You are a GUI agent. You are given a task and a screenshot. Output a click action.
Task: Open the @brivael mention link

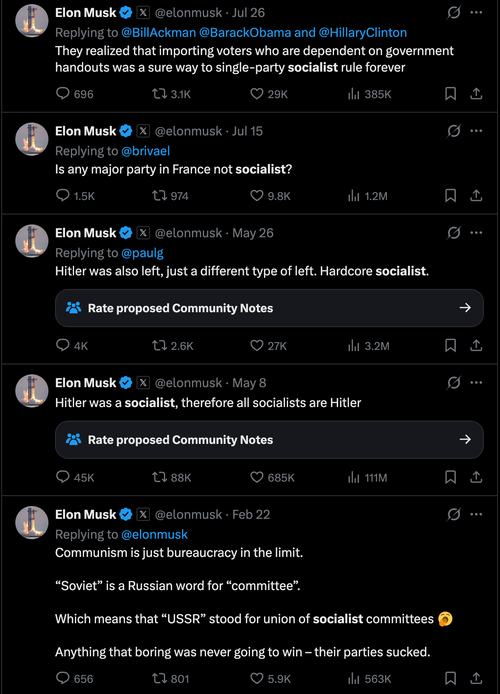point(146,151)
